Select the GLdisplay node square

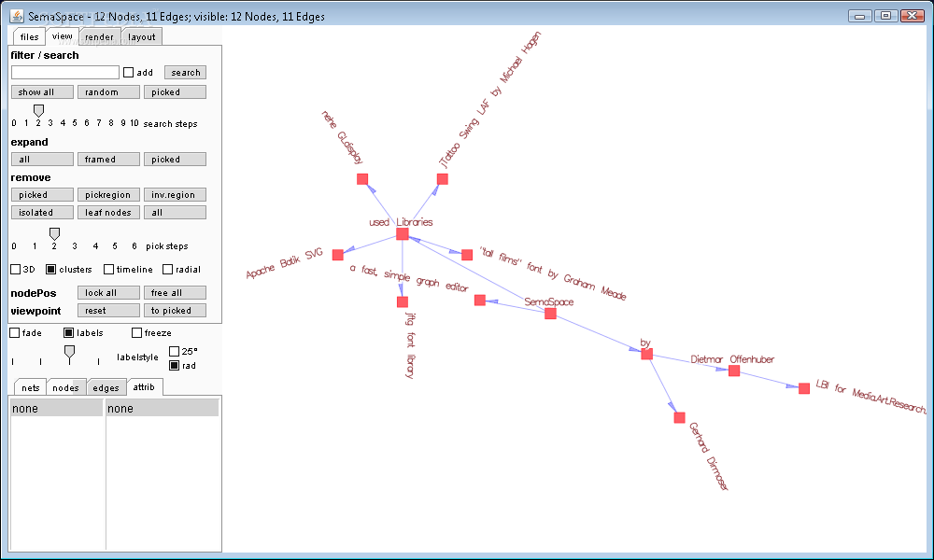tap(362, 179)
